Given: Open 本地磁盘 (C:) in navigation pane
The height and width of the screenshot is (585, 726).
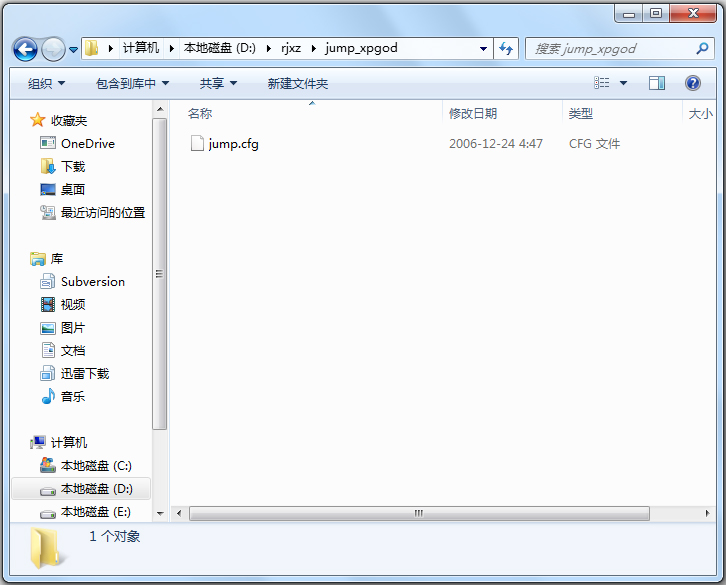Looking at the screenshot, I should pos(96,466).
